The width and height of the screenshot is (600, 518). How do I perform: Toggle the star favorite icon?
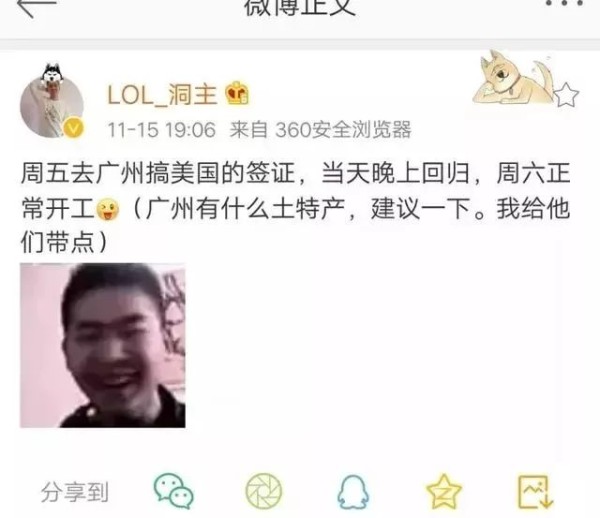[566, 95]
